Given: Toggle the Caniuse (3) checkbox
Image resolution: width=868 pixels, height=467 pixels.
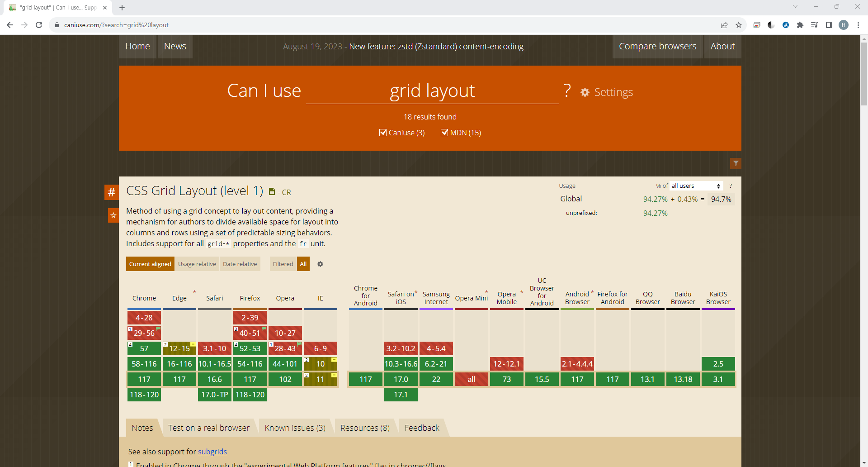Looking at the screenshot, I should [383, 133].
